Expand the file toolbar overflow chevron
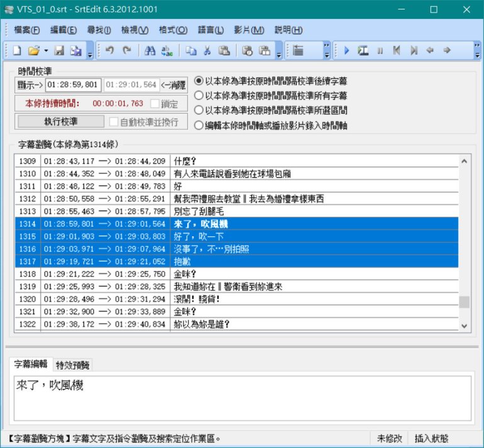 (x=90, y=50)
